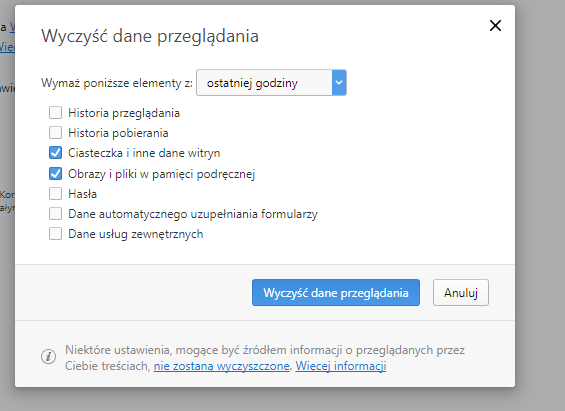565x411 pixels.
Task: Select the 'Dane usług zewnętrznych' checkbox
Action: [55, 234]
